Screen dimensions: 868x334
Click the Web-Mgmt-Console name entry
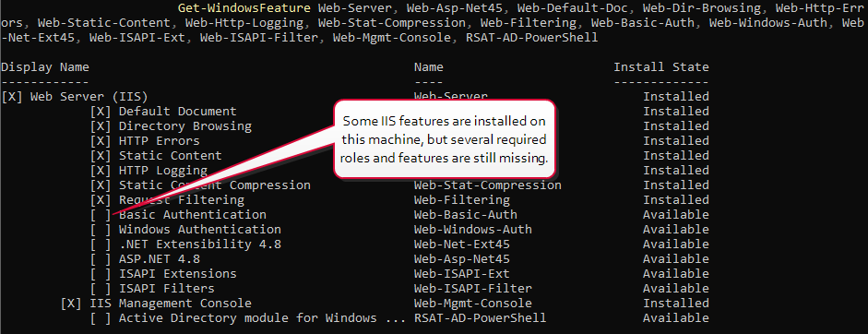tap(473, 304)
